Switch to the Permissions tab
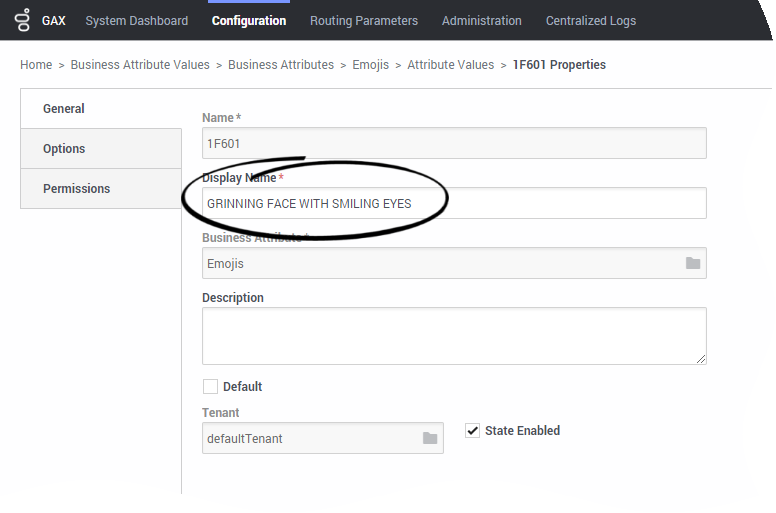Image resolution: width=776 pixels, height=513 pixels. pos(76,189)
